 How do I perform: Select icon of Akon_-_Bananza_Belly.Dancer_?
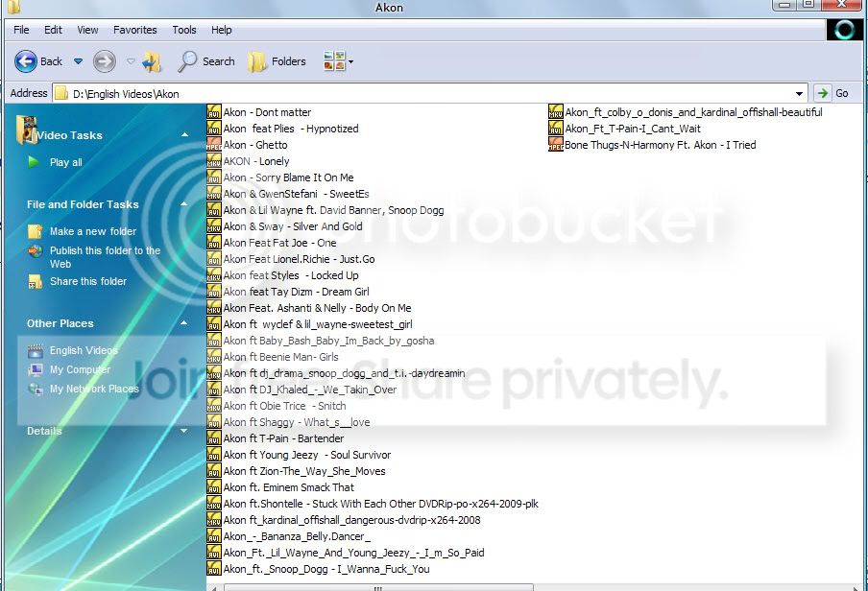tap(214, 536)
